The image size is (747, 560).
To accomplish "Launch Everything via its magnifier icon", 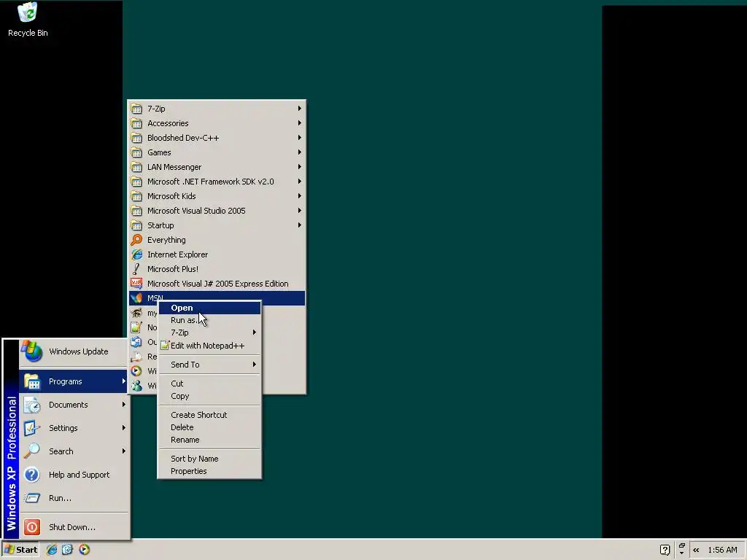I will click(x=136, y=240).
